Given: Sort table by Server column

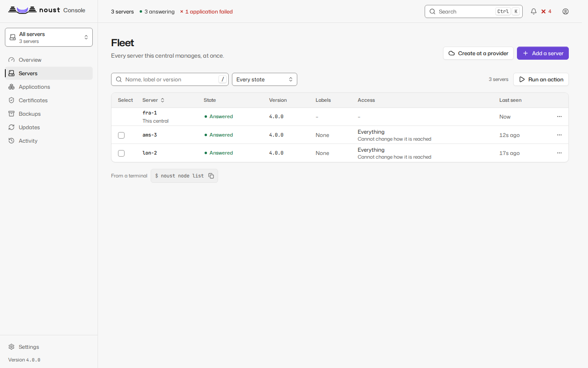Looking at the screenshot, I should (154, 100).
